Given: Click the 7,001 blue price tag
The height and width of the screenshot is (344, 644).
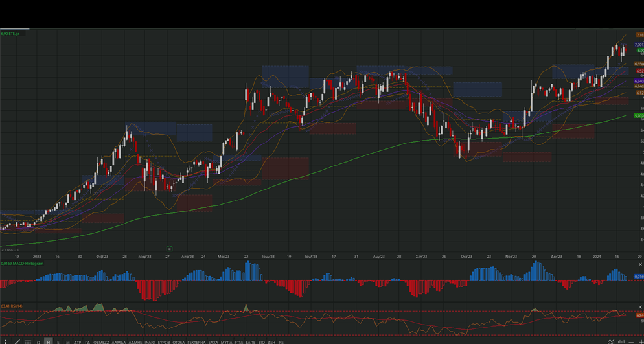Looking at the screenshot, I should [x=639, y=45].
